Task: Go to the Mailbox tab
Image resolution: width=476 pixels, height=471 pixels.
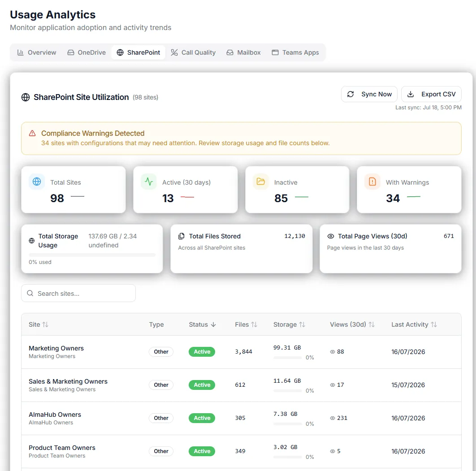Action: [243, 52]
